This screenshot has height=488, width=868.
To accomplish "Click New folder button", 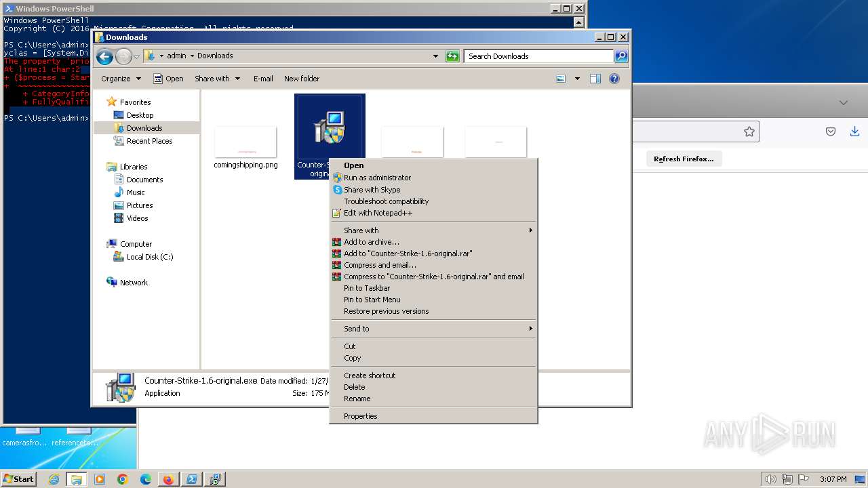I will tap(302, 79).
